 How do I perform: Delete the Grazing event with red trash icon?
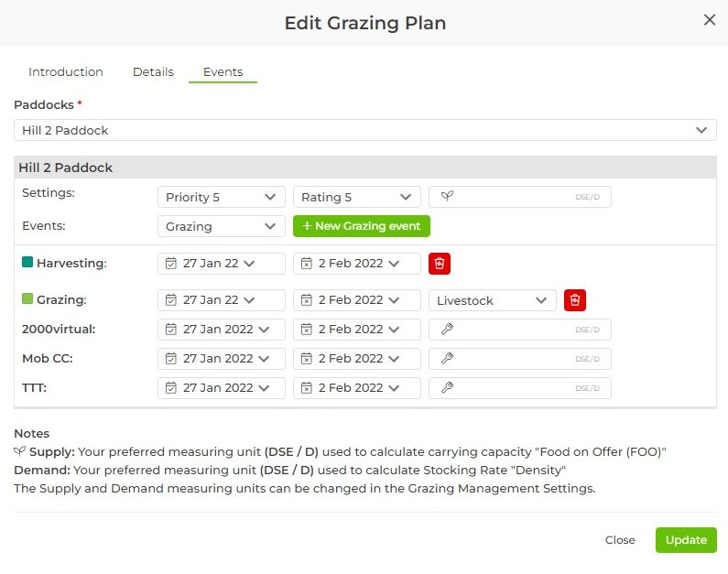pyautogui.click(x=575, y=300)
